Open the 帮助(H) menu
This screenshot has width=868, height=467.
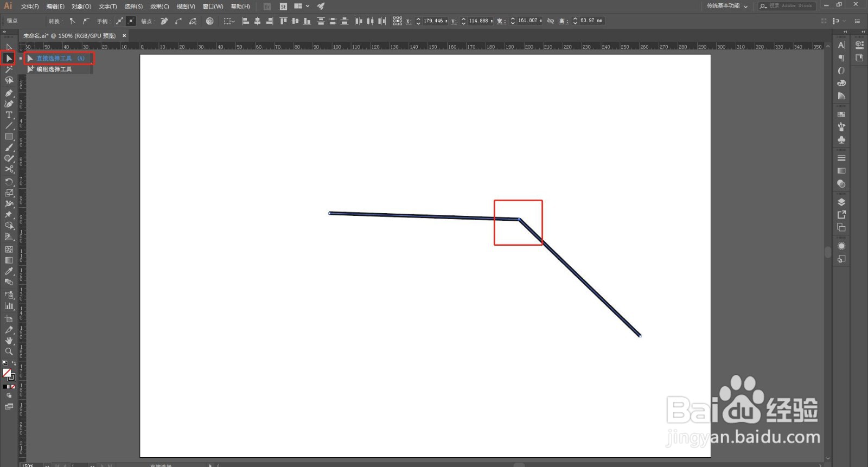(240, 7)
